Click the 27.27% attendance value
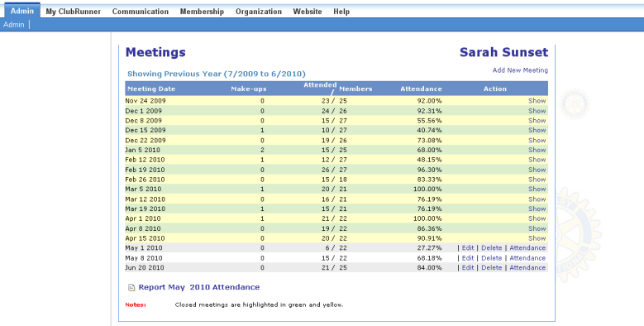Image resolution: width=644 pixels, height=326 pixels. click(x=429, y=248)
